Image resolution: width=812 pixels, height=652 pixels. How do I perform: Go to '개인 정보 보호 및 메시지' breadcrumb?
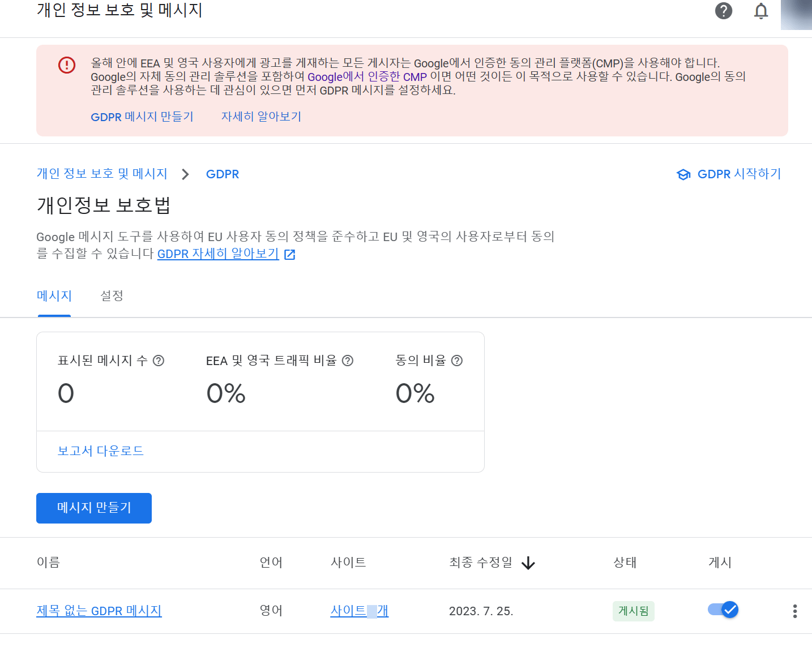102,174
